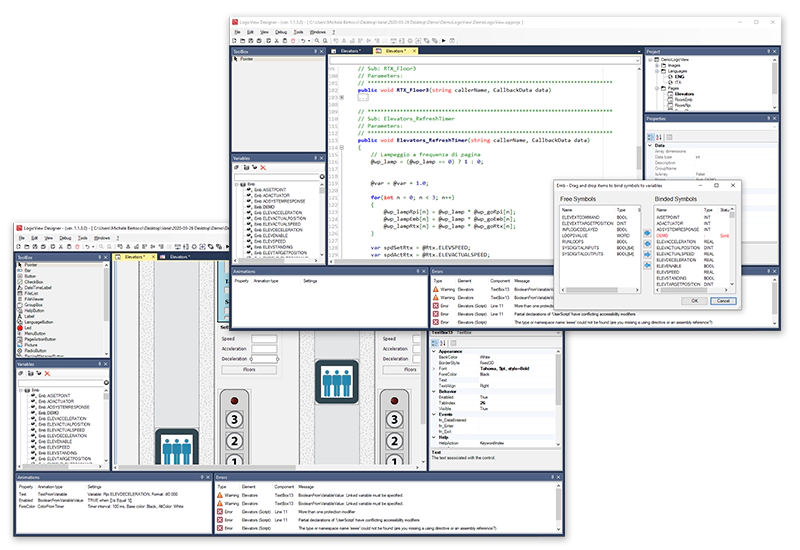Toggle Categorized view in designer window Properties panel
This screenshot has width=800, height=550.
point(435,343)
